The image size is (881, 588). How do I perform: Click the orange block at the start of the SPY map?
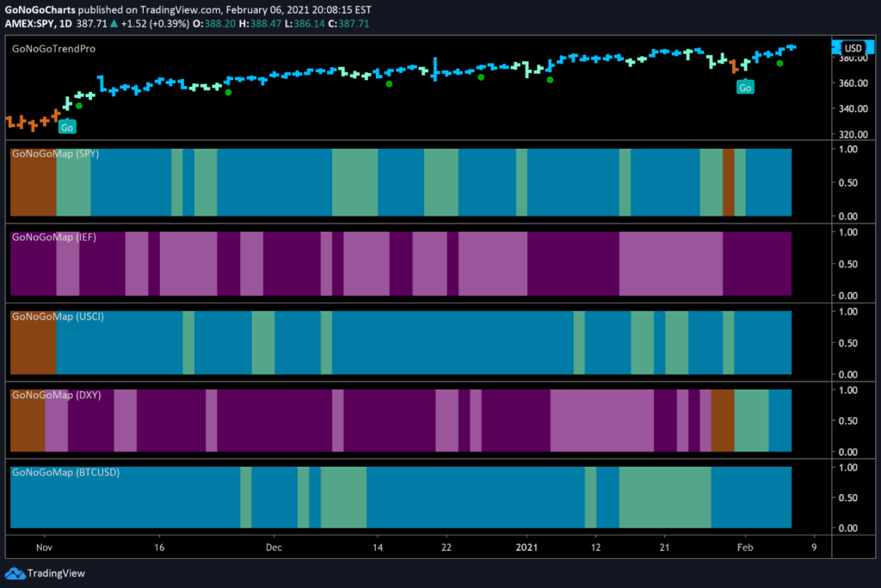(x=34, y=182)
